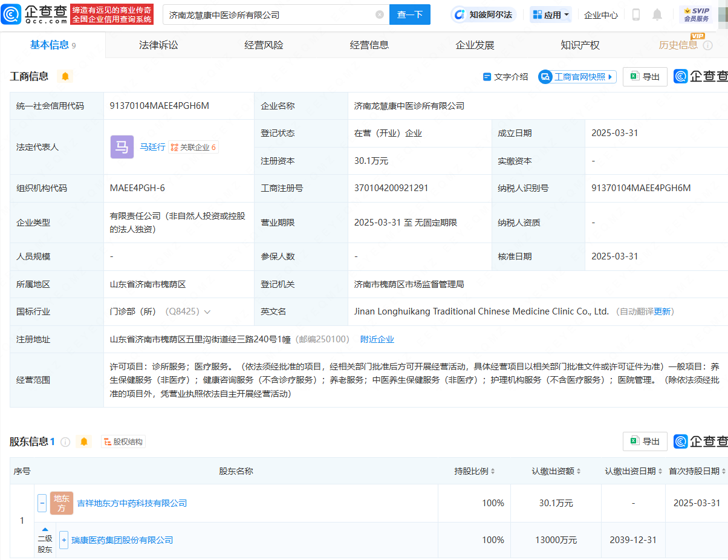
Task: Clear the search box with the X icon
Action: coord(380,15)
